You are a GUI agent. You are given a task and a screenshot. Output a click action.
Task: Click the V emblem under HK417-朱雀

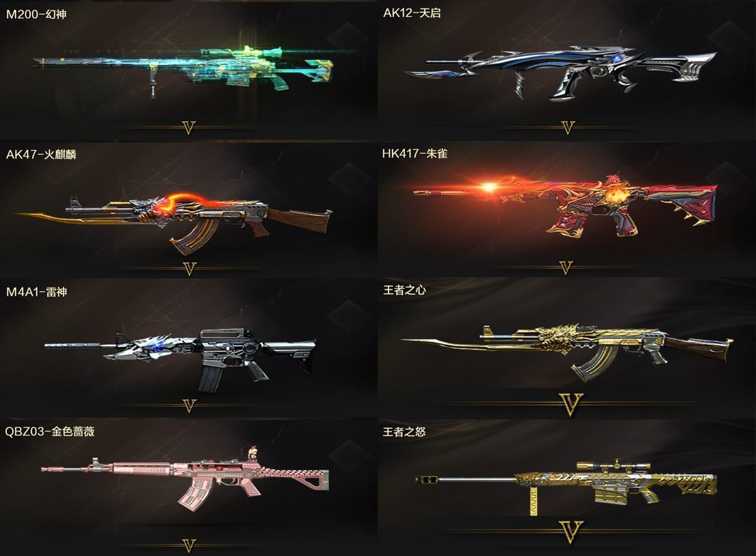(x=566, y=268)
